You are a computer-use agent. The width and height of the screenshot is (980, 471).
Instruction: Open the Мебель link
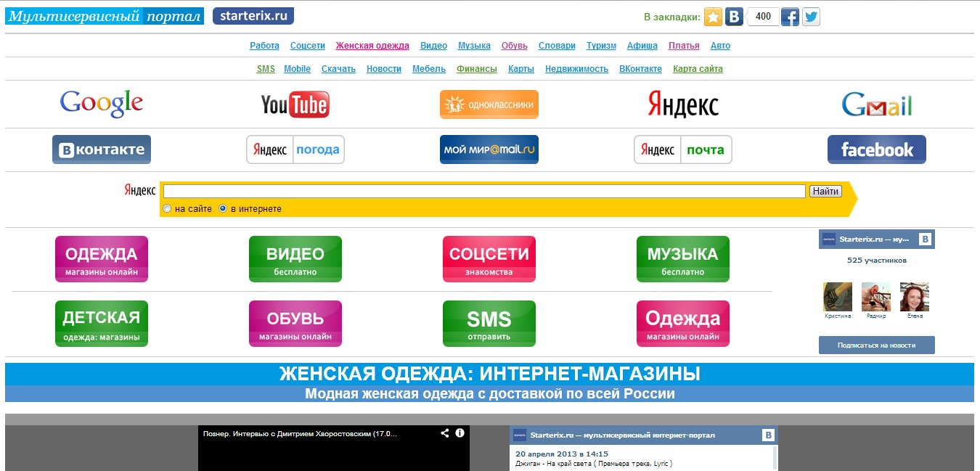429,69
